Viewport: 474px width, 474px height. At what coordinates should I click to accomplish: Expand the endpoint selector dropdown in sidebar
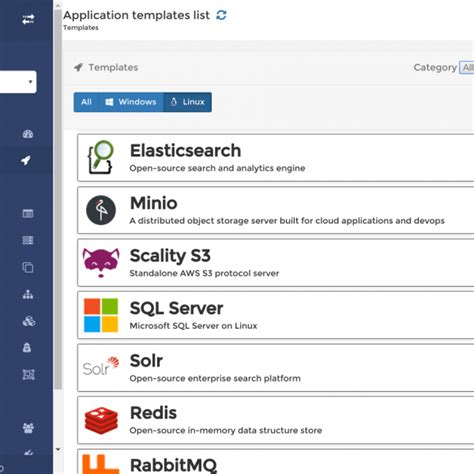pyautogui.click(x=18, y=82)
